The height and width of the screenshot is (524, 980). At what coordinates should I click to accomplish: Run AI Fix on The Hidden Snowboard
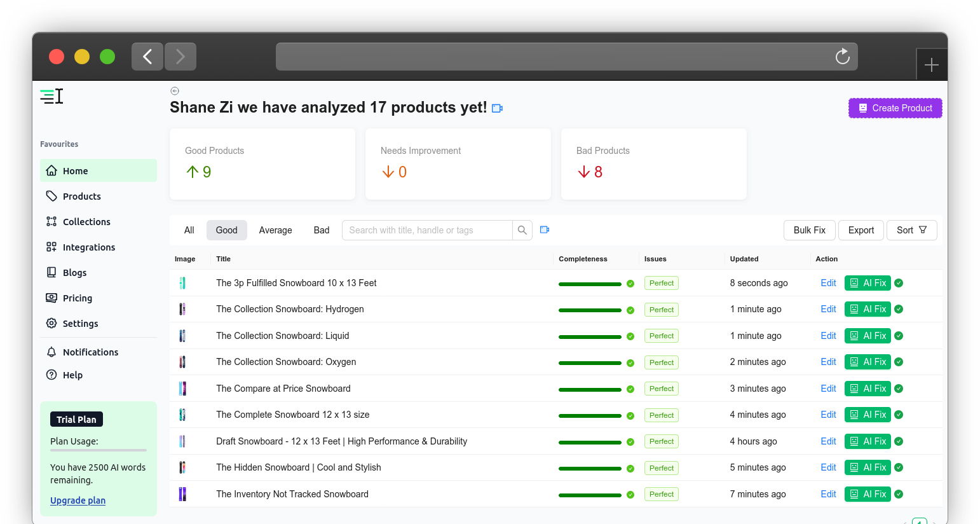pyautogui.click(x=868, y=467)
